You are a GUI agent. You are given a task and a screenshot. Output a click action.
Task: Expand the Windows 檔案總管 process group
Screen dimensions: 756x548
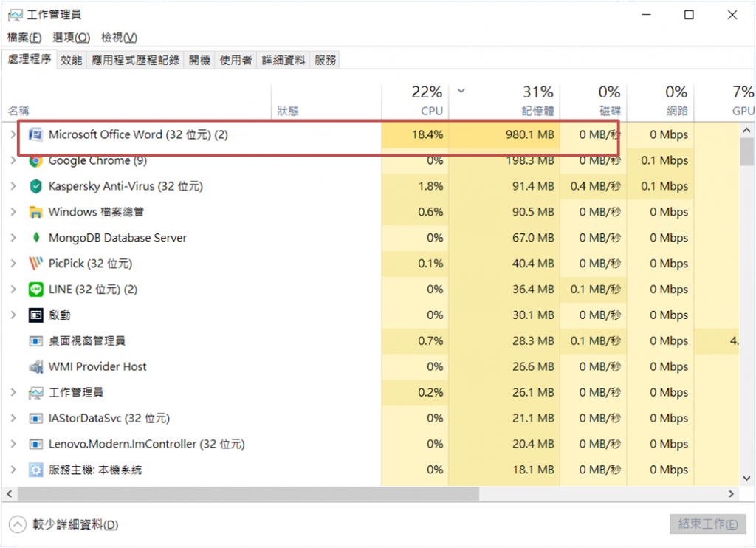(x=13, y=212)
